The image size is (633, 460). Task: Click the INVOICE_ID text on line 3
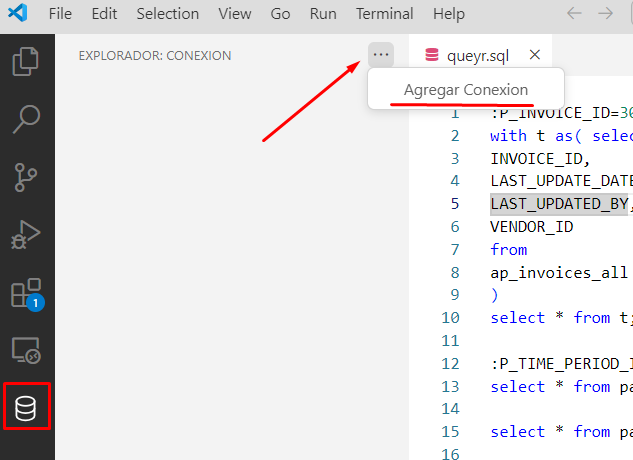(537, 159)
